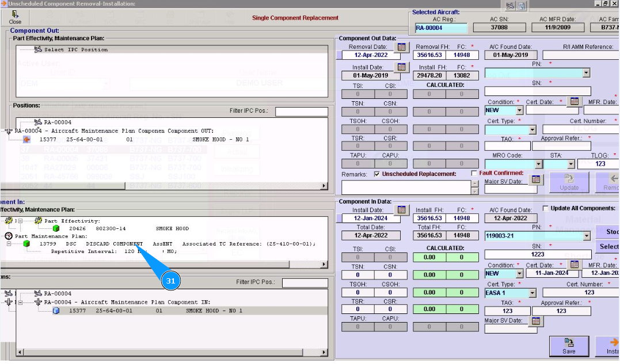This screenshot has width=620, height=364.
Task: Click Component In Install Date 12-Jan-2024
Action: pos(371,218)
